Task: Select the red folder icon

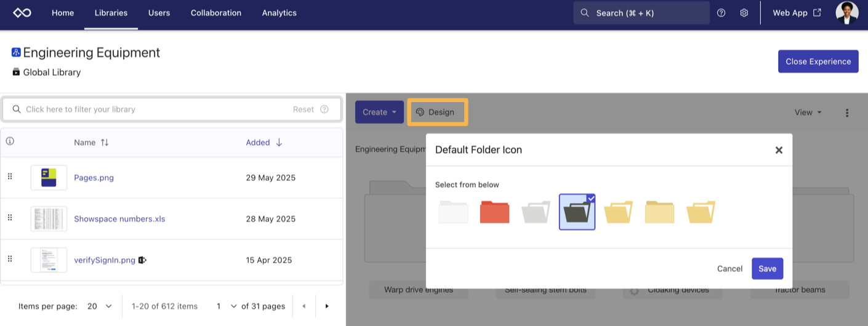Action: point(494,212)
